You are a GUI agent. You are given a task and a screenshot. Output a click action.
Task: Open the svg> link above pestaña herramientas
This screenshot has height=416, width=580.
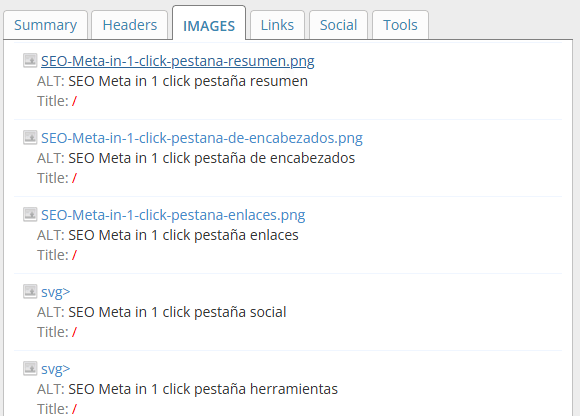pos(55,369)
